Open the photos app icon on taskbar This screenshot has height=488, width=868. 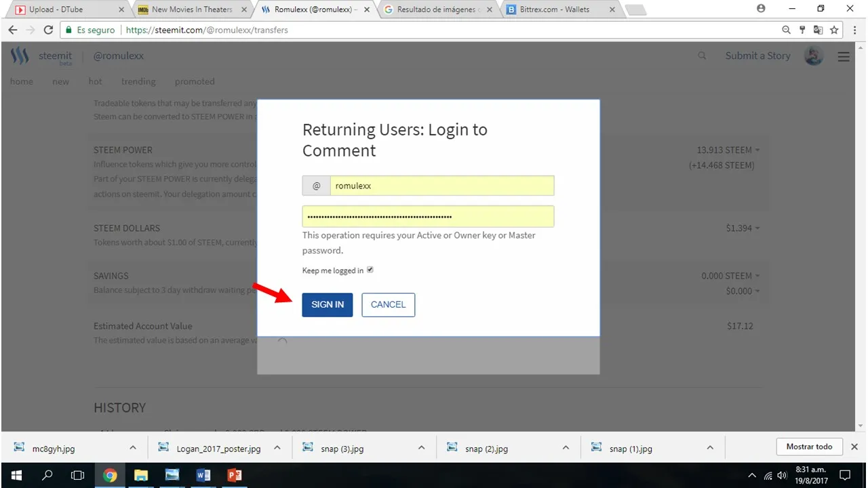172,475
